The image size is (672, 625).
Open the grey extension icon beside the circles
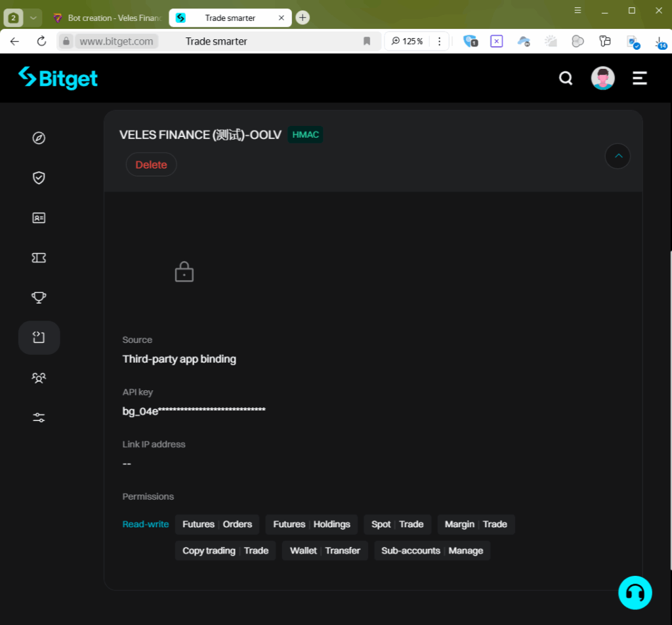click(x=604, y=41)
